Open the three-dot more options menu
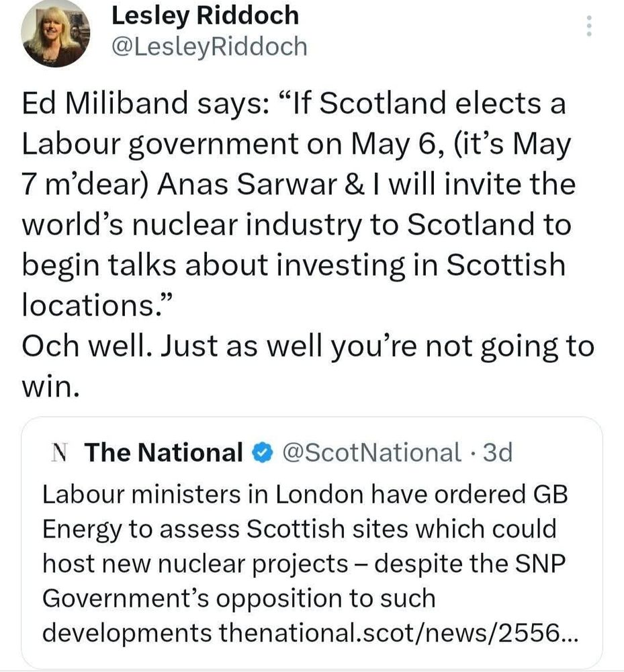 coord(590,26)
